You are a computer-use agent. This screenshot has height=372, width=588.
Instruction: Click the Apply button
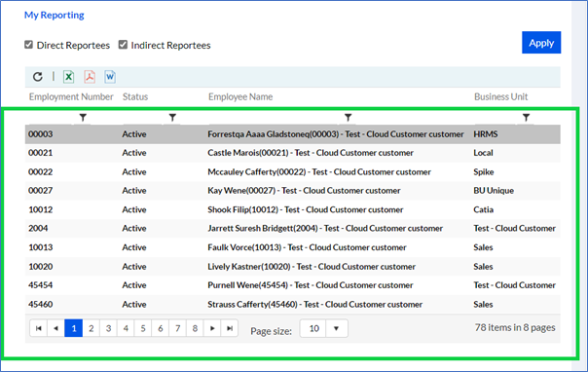pyautogui.click(x=541, y=43)
